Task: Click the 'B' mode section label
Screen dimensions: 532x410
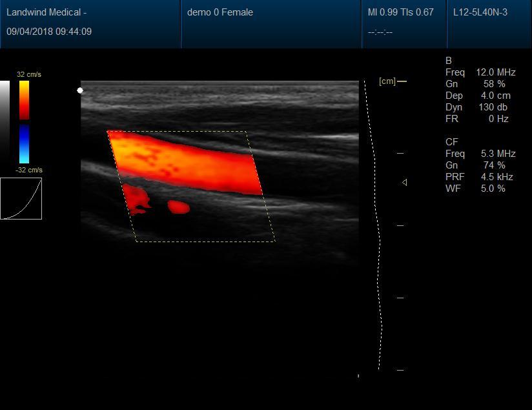Action: pyautogui.click(x=449, y=61)
